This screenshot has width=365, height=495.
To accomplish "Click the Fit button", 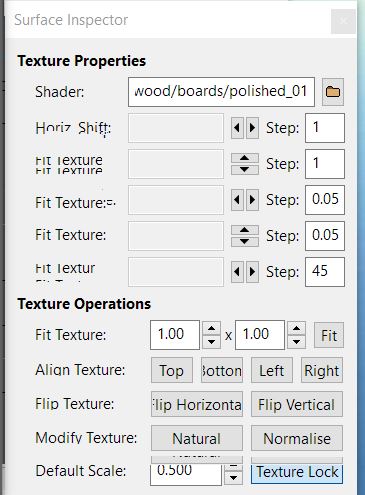I will point(329,335).
